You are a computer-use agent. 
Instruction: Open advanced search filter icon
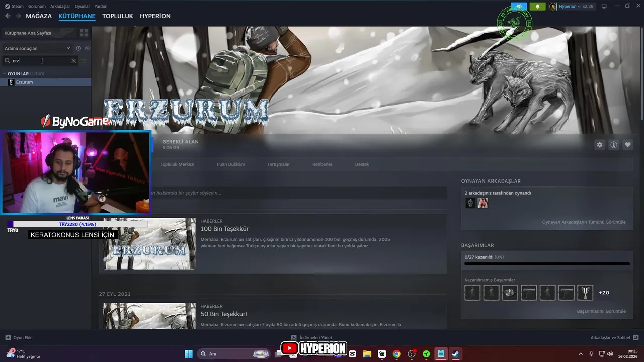(x=84, y=61)
